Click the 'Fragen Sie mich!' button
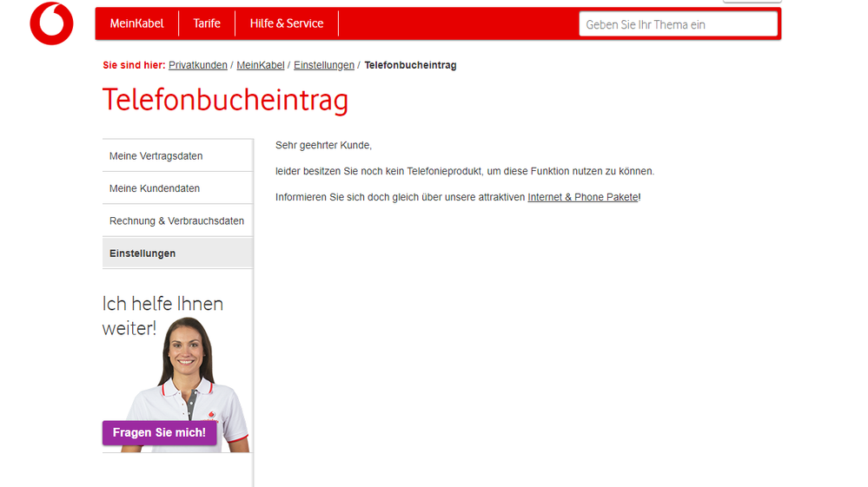This screenshot has height=487, width=868. point(159,433)
